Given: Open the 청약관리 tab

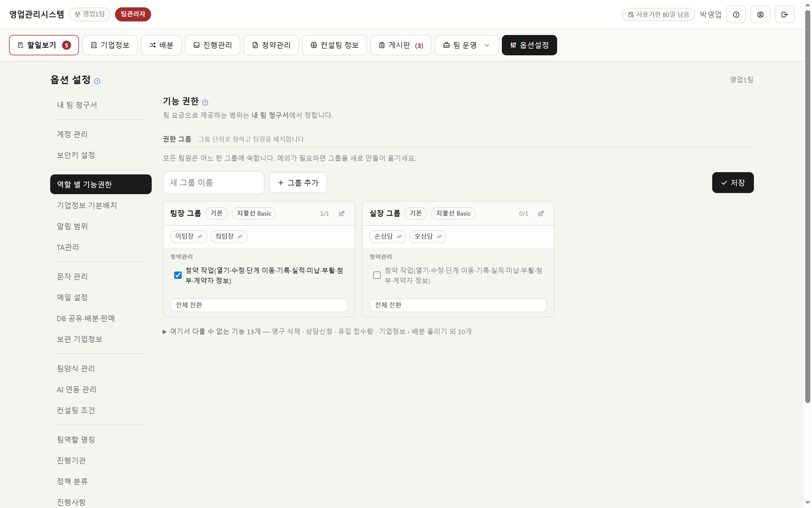Looking at the screenshot, I should point(271,45).
